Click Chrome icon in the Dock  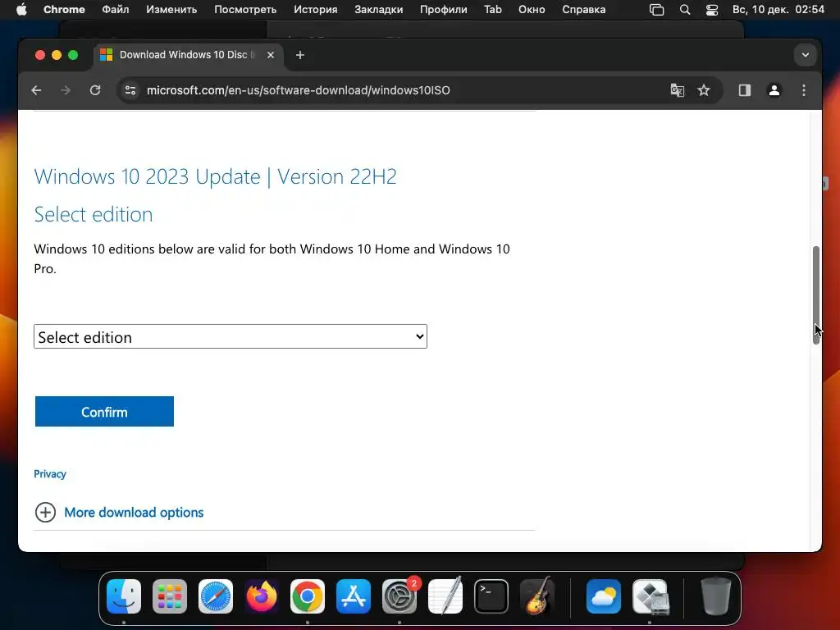tap(308, 596)
